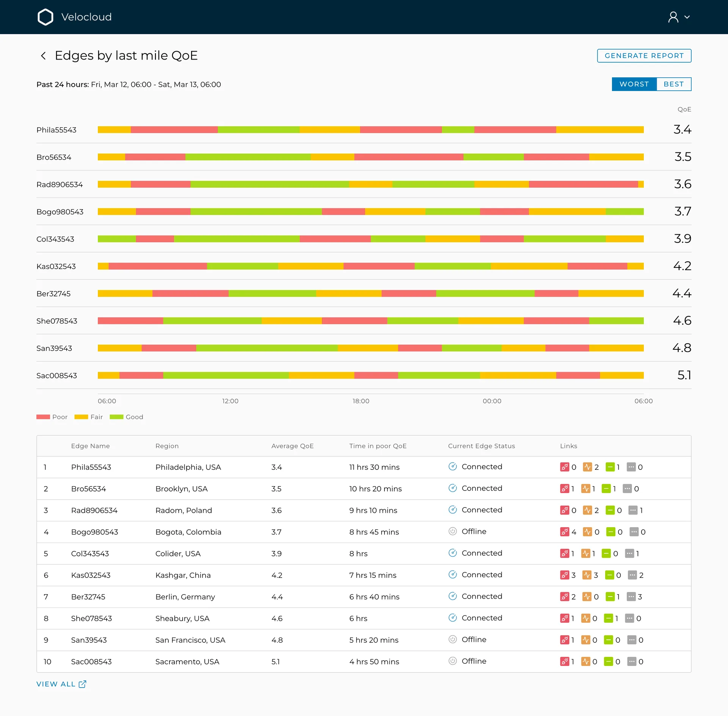Click the Offline power icon for San39543

click(452, 639)
